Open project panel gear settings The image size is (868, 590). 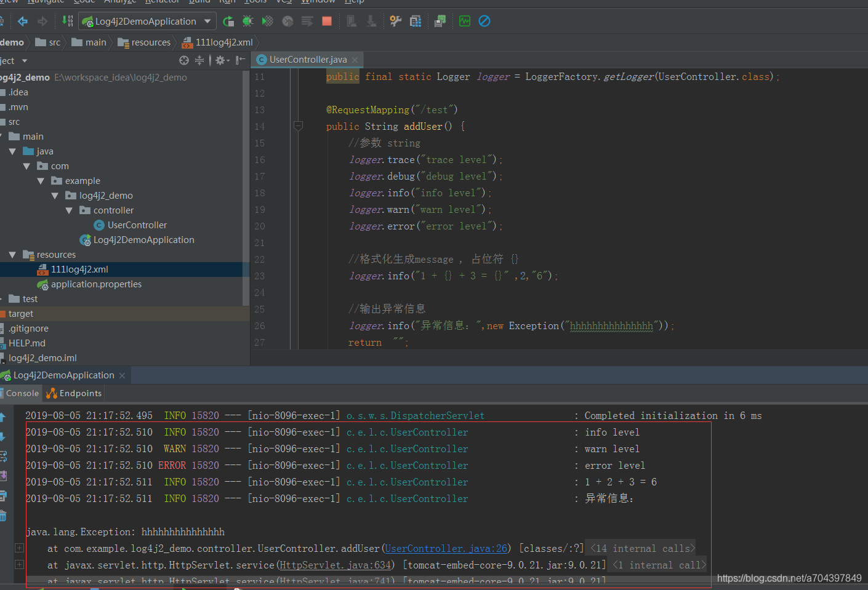tap(222, 60)
